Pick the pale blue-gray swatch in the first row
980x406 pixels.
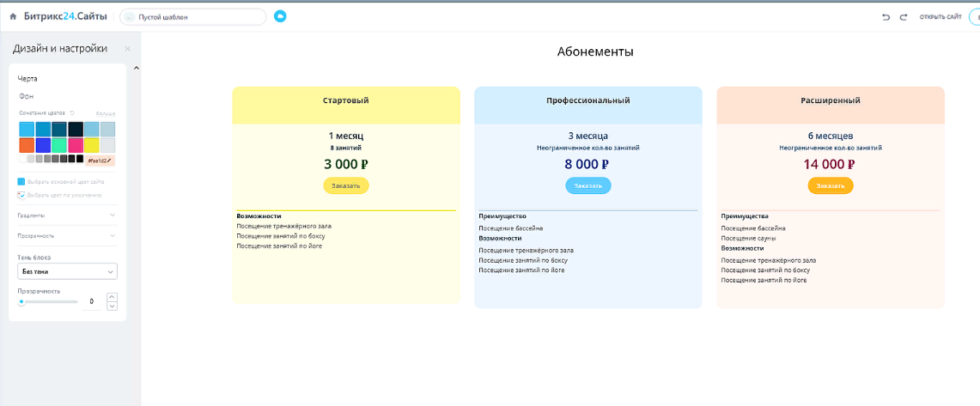108,130
